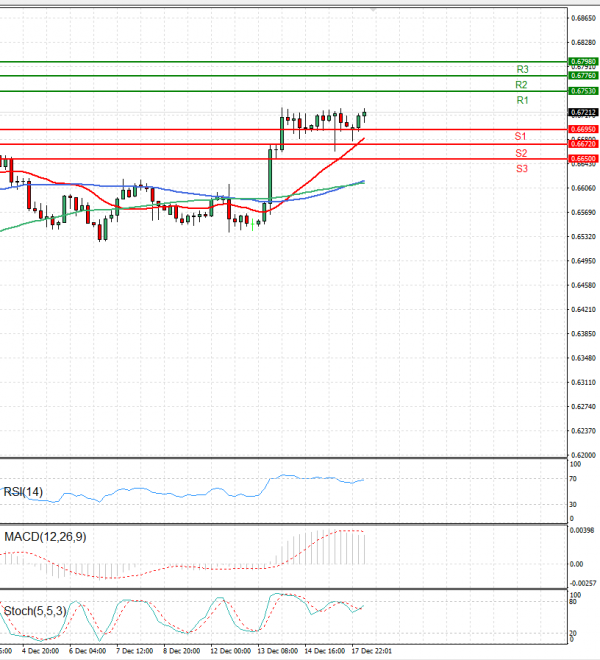Image resolution: width=600 pixels, height=660 pixels.
Task: Click the light green candlestick near 12 Dec
Action: [x=252, y=224]
